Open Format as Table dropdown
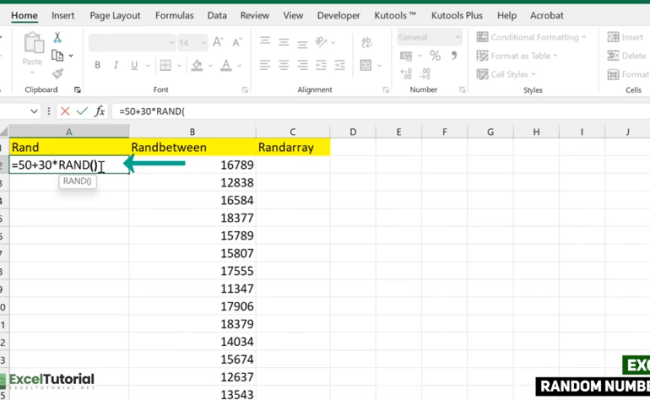 (x=517, y=56)
